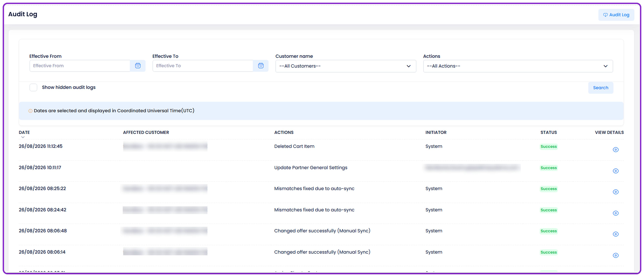This screenshot has height=277, width=644.
Task: Click auto-sync action text in 08:25:22 row
Action: coord(314,188)
